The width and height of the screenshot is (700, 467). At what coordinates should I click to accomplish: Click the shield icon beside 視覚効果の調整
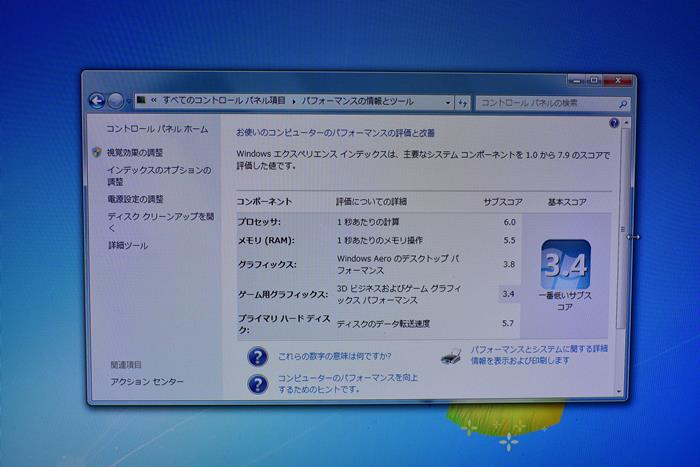pyautogui.click(x=97, y=152)
